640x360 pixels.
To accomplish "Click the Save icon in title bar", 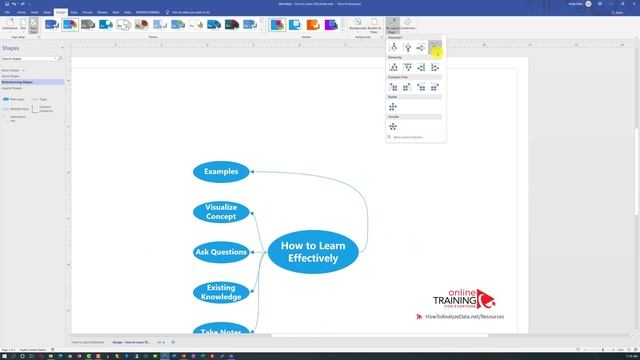I will (x=7, y=4).
